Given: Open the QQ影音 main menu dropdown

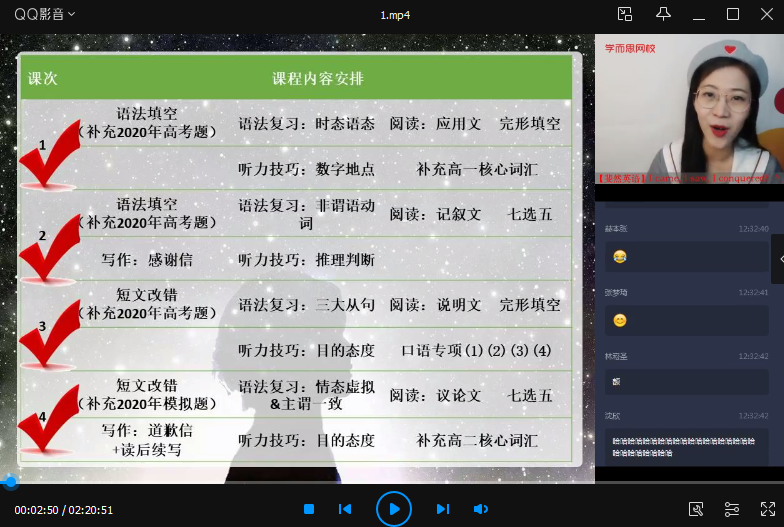Looking at the screenshot, I should click(45, 14).
